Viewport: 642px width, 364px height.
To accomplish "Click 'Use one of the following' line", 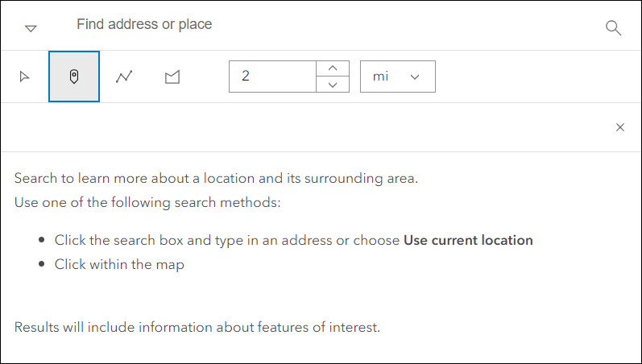I will (x=147, y=202).
